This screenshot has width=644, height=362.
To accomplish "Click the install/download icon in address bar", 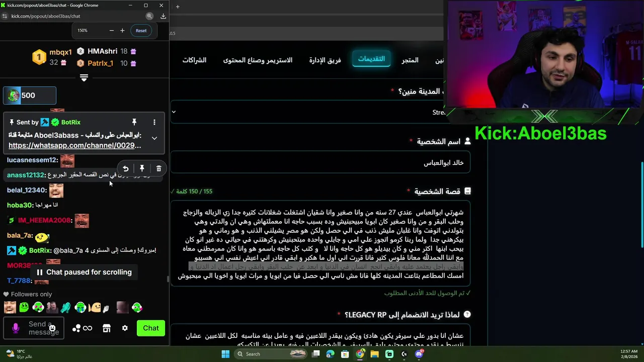I will pos(163,16).
